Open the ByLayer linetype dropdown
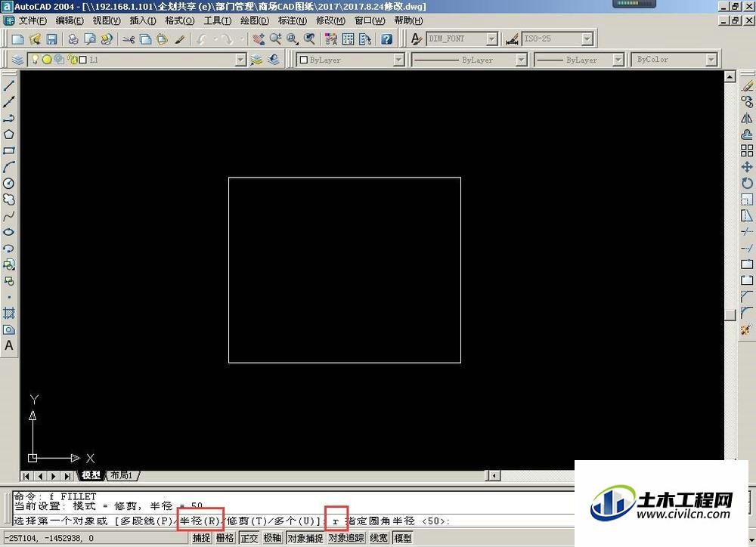 [521, 60]
